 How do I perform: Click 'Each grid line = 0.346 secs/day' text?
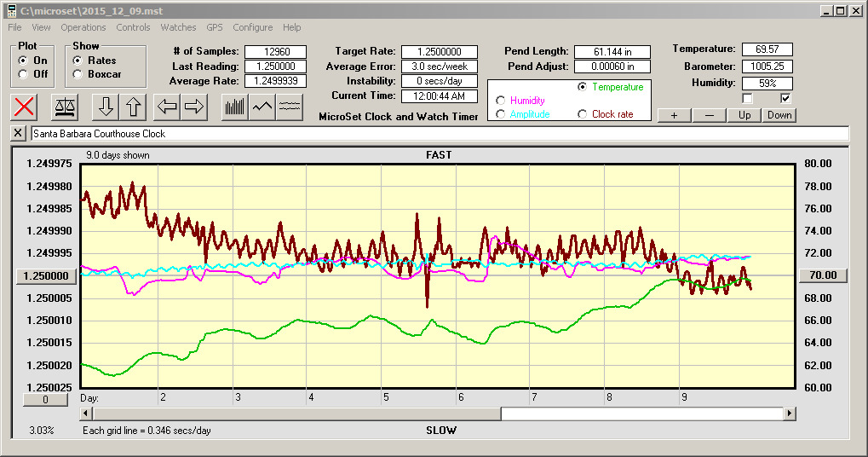tap(147, 431)
